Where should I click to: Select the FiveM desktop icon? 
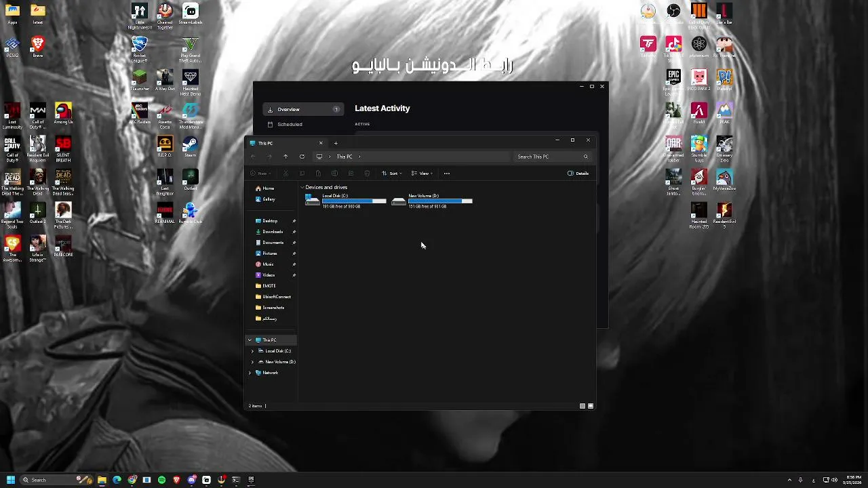click(x=699, y=113)
